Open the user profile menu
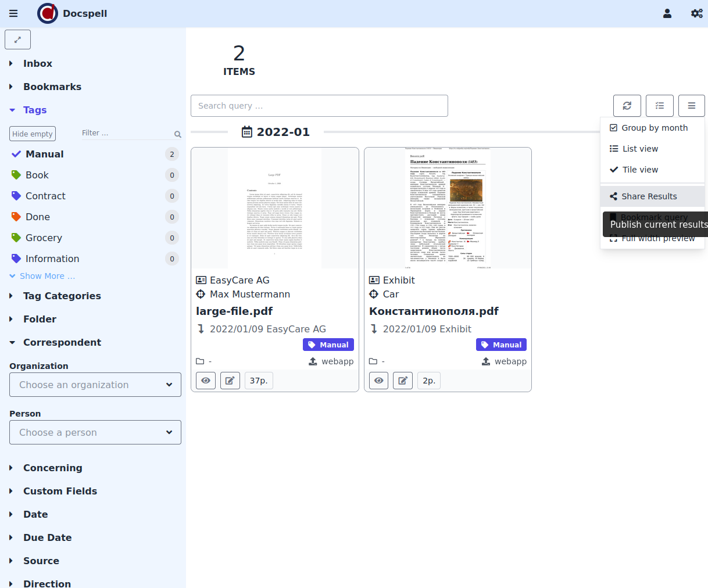The width and height of the screenshot is (708, 588). tap(667, 13)
